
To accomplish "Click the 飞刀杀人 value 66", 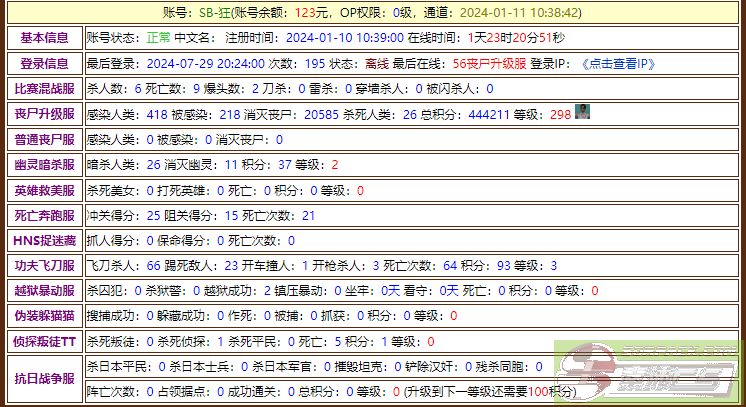I will [153, 266].
